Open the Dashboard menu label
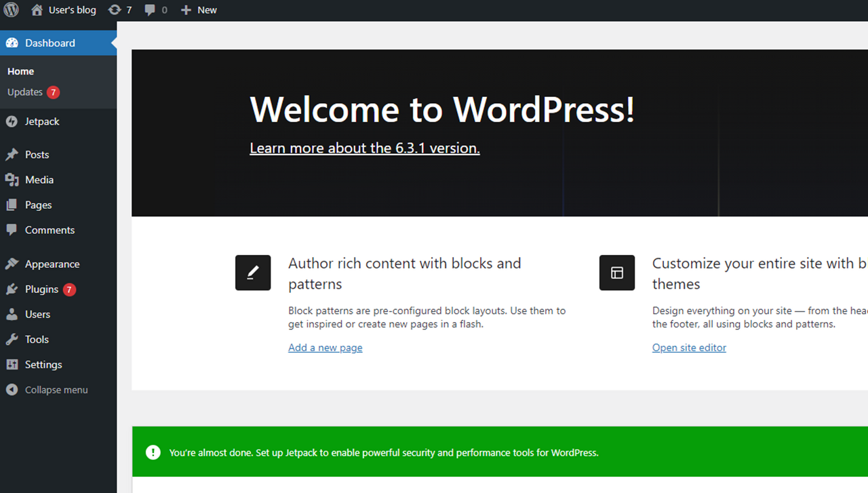Viewport: 868px width, 493px height. pos(50,43)
